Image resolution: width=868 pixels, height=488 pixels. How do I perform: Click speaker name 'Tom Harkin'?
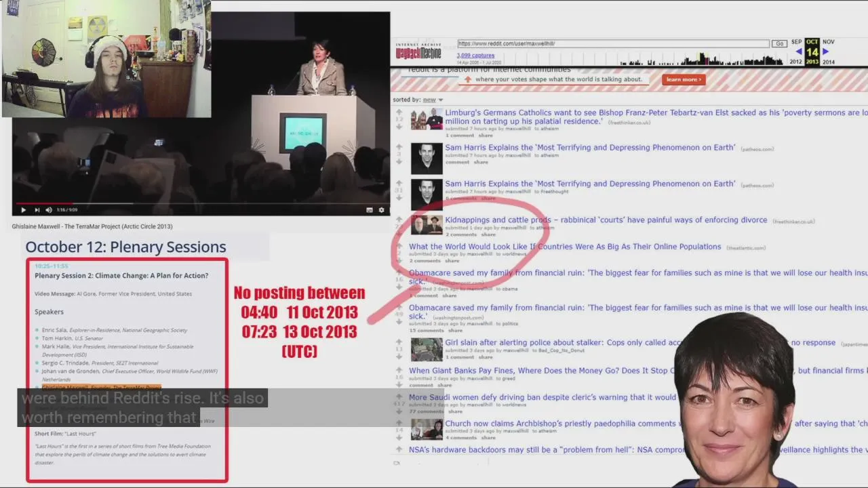pos(57,338)
